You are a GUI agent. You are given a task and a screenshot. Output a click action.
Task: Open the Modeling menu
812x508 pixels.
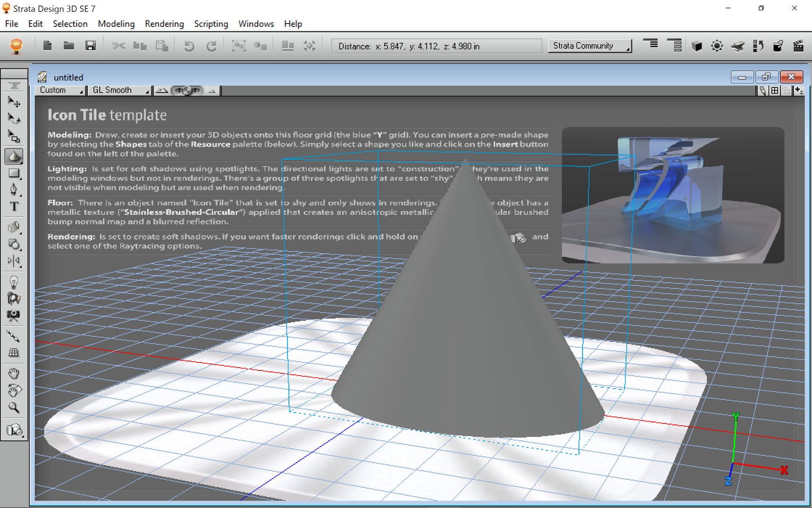pos(116,24)
